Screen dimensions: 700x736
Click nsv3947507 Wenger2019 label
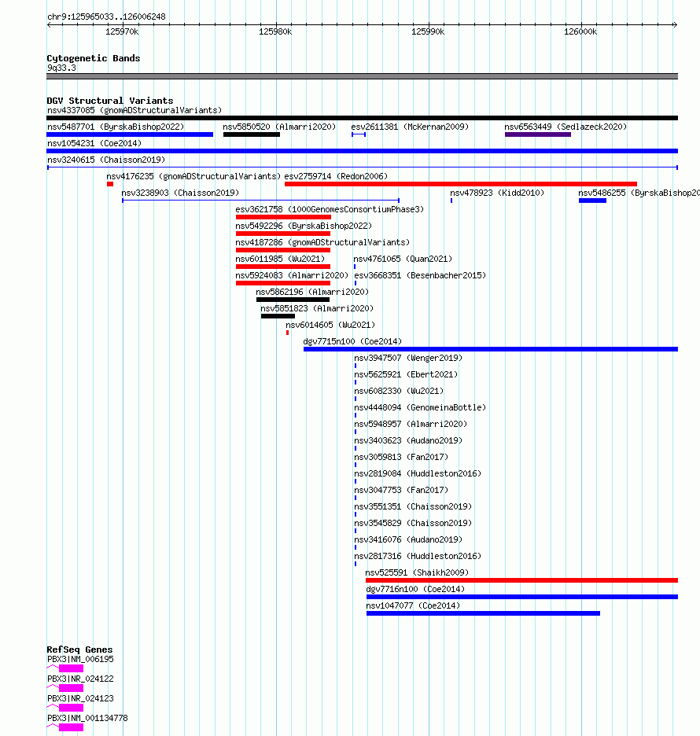[408, 358]
